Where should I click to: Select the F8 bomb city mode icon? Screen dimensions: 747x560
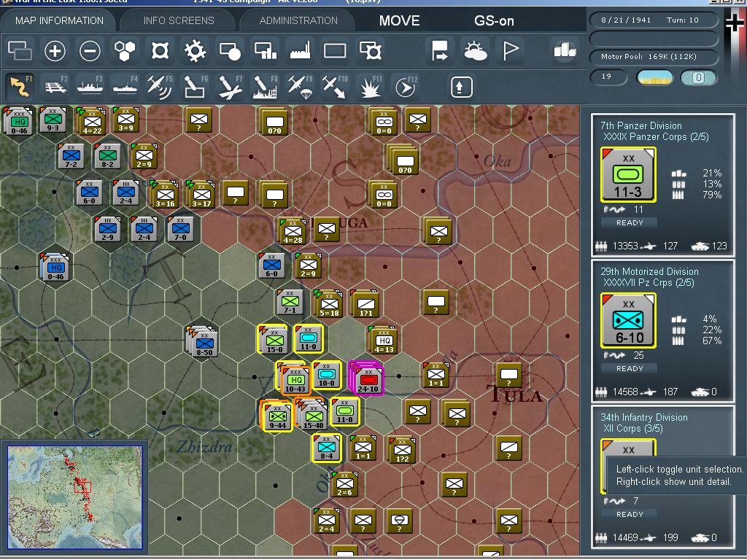tap(265, 87)
